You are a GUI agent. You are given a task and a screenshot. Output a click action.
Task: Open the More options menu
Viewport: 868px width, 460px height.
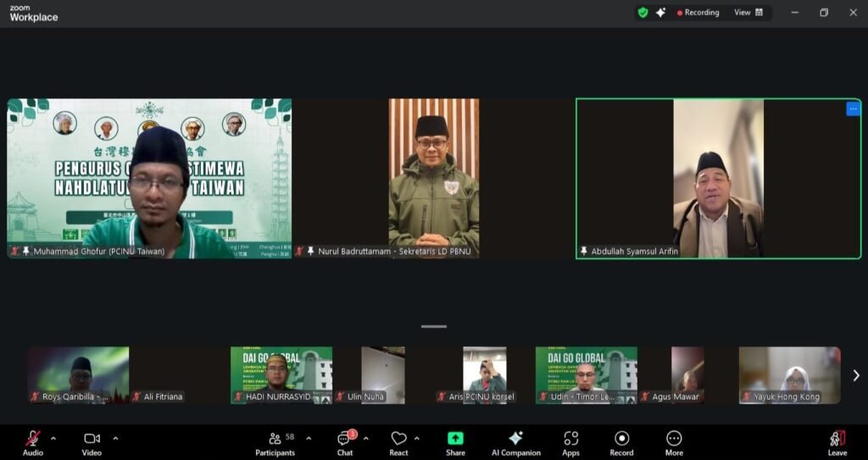[x=674, y=442]
